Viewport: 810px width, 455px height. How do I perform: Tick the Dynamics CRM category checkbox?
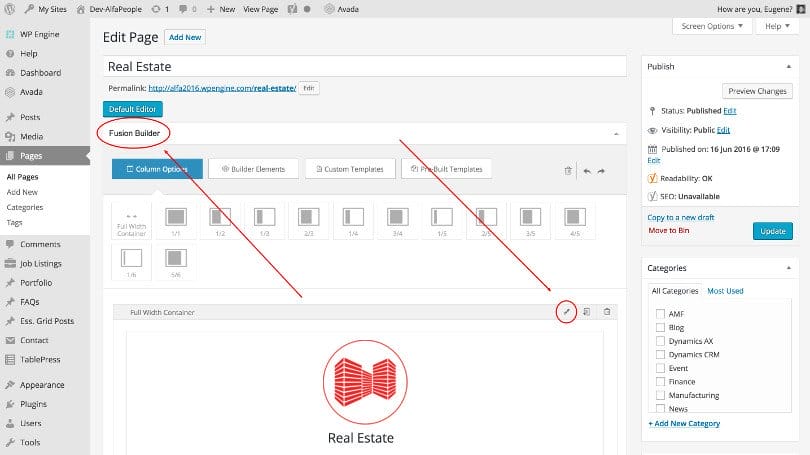click(x=660, y=354)
